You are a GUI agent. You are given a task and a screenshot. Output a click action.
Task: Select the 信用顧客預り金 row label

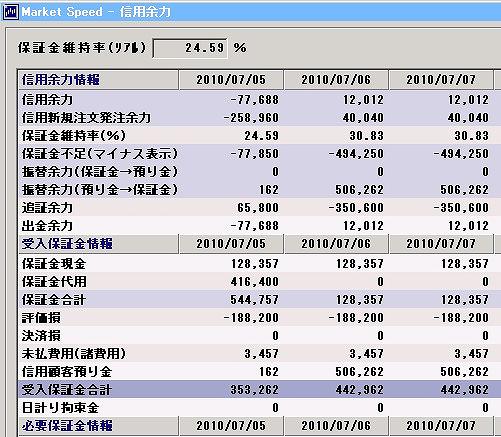(67, 372)
